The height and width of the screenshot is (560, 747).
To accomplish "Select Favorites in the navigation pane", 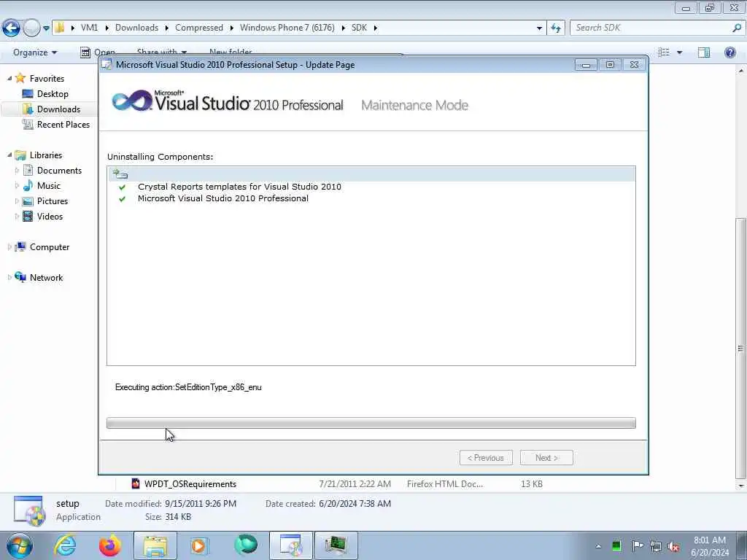I will click(x=47, y=79).
